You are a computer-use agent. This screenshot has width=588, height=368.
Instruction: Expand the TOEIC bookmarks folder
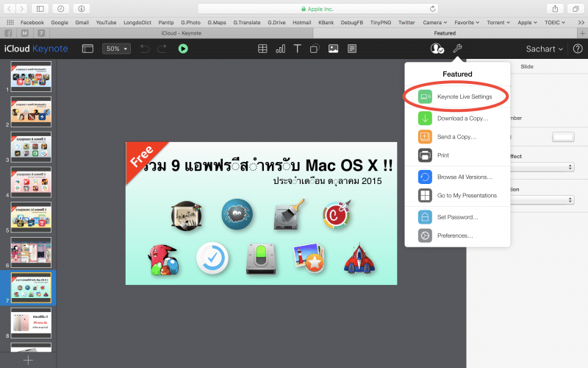(555, 23)
